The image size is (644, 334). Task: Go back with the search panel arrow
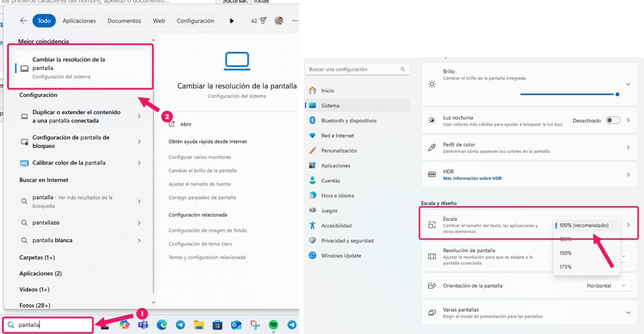[23, 21]
